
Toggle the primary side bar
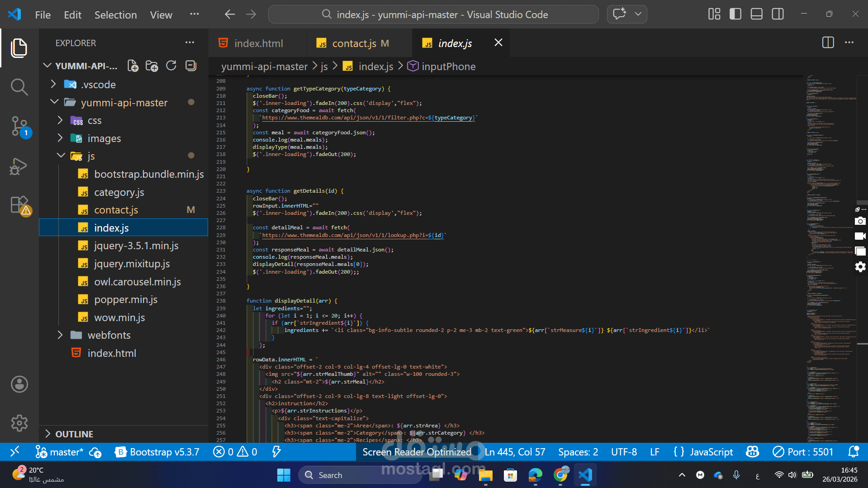[735, 14]
